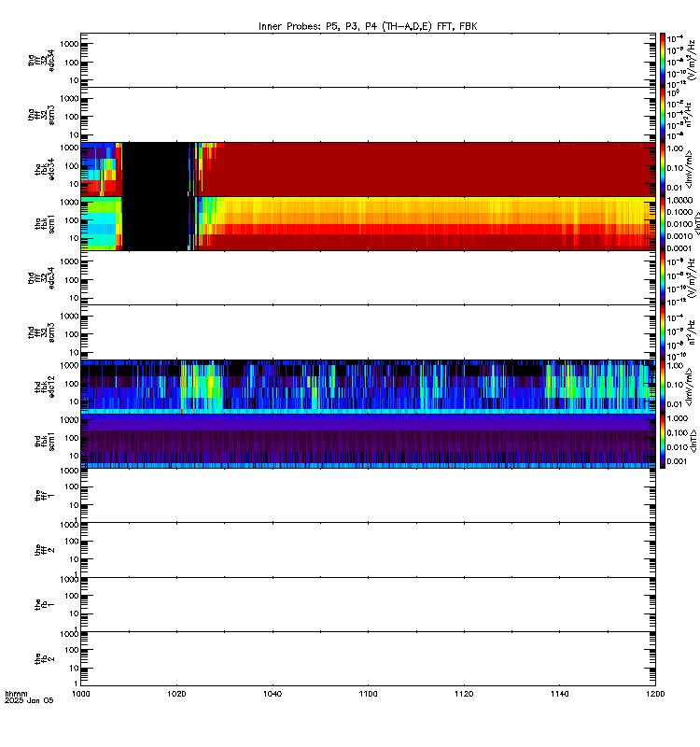Screen dimensions: 700x747
Task: Click the '(V/m)²/Hz' unit label beside tha fff edc34
Action: [x=692, y=60]
